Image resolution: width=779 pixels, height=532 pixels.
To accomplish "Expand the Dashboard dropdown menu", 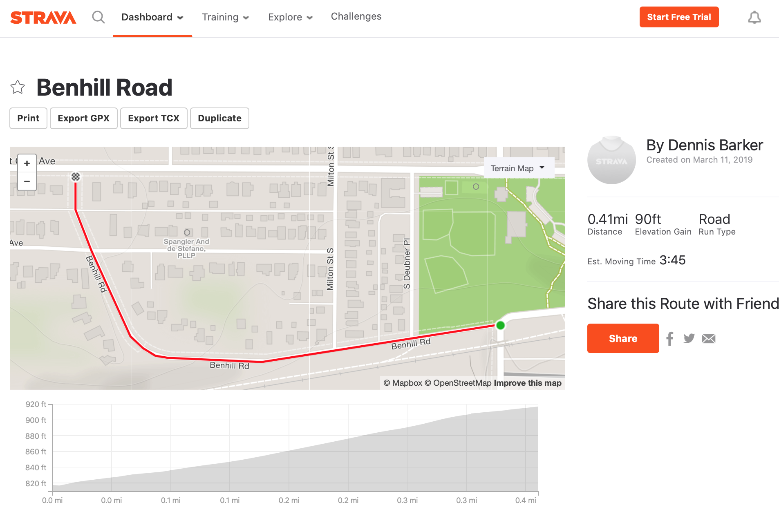I will click(152, 17).
